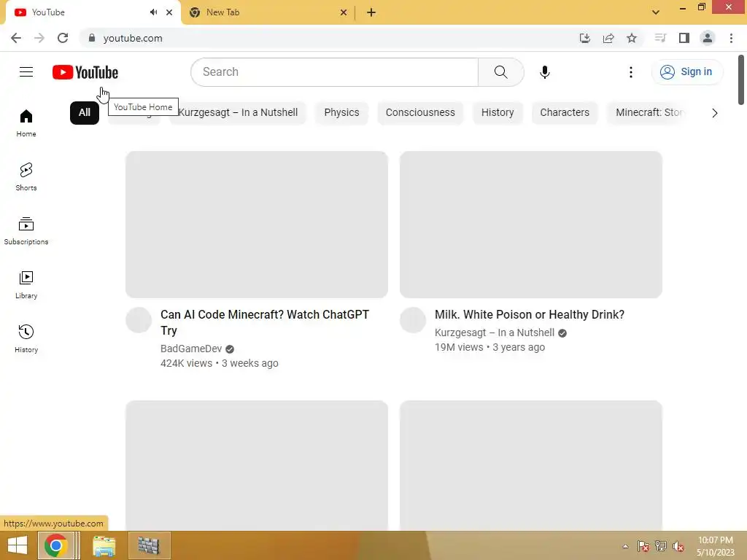Viewport: 747px width, 560px height.
Task: Open Shorts in the sidebar
Action: 26,177
